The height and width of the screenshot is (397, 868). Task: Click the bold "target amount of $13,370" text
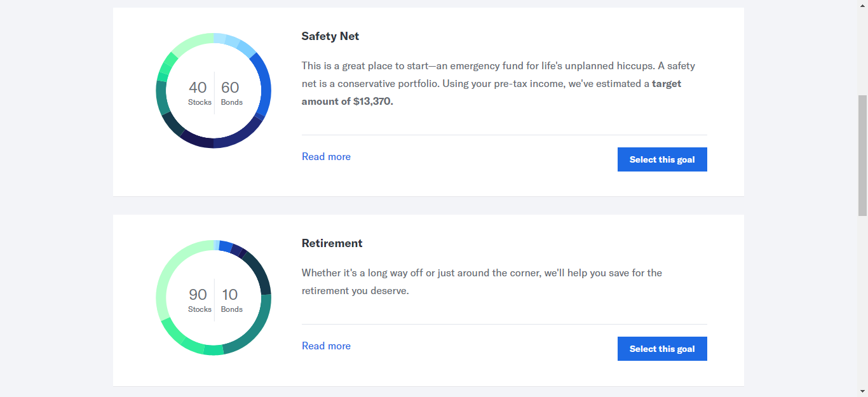coord(347,101)
